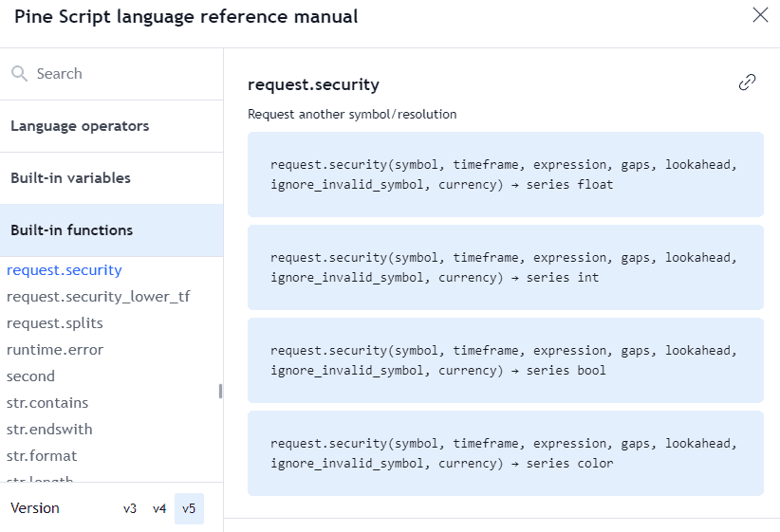Click the 'series color' signature block

[x=506, y=453]
